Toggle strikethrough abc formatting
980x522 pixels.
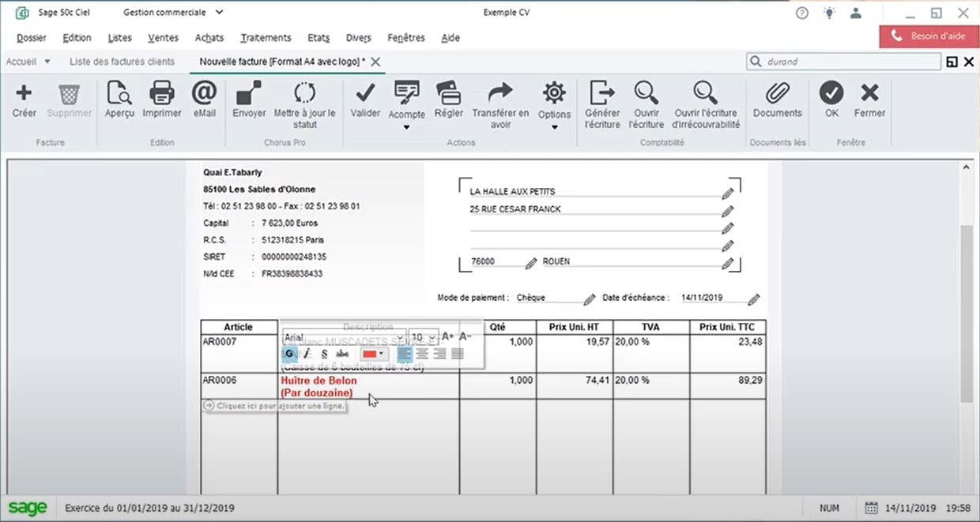342,354
